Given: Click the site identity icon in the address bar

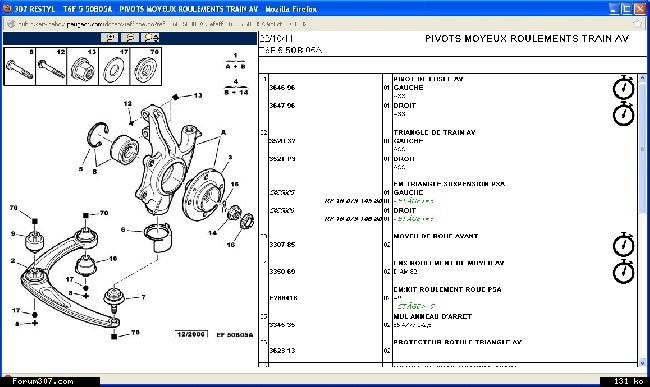Looking at the screenshot, I should (x=11, y=24).
